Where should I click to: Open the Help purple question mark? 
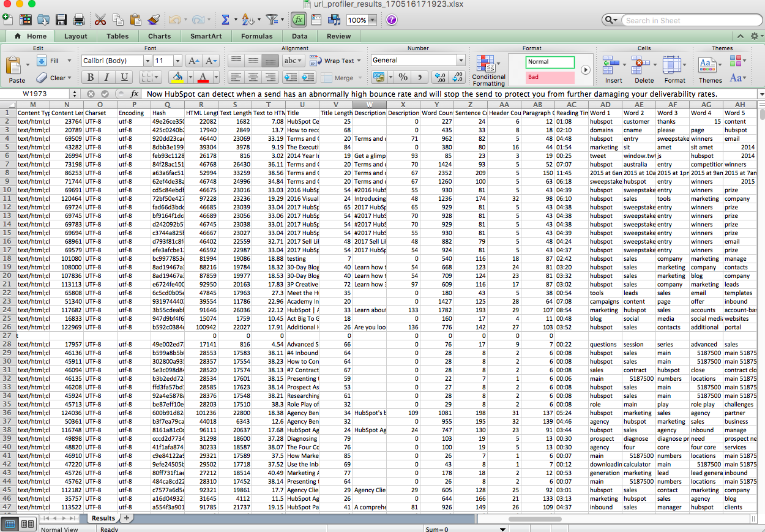[x=391, y=20]
